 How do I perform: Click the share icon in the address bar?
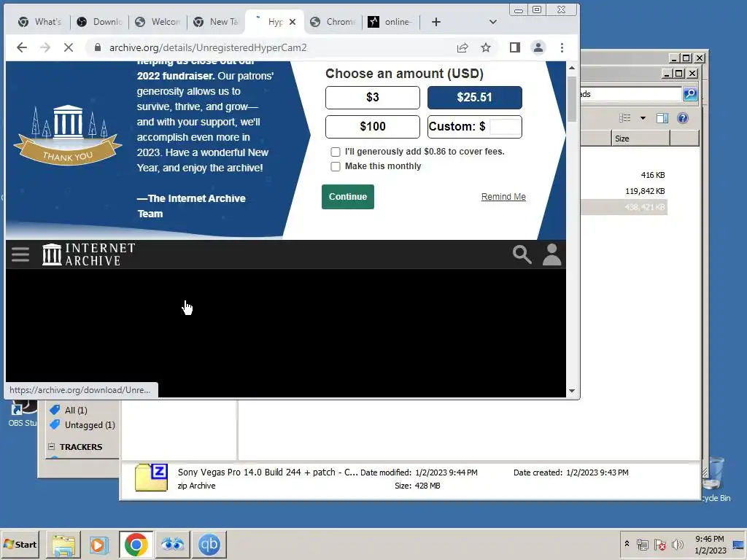[462, 47]
